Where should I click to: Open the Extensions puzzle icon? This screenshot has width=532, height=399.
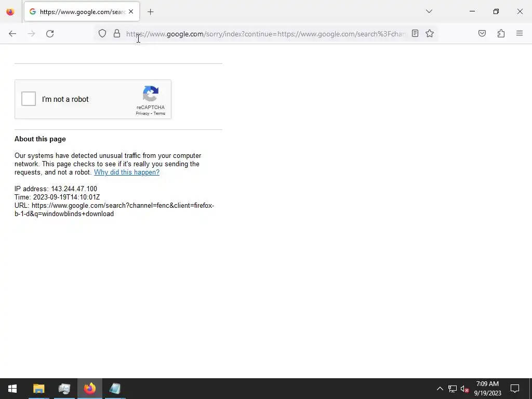pyautogui.click(x=501, y=33)
